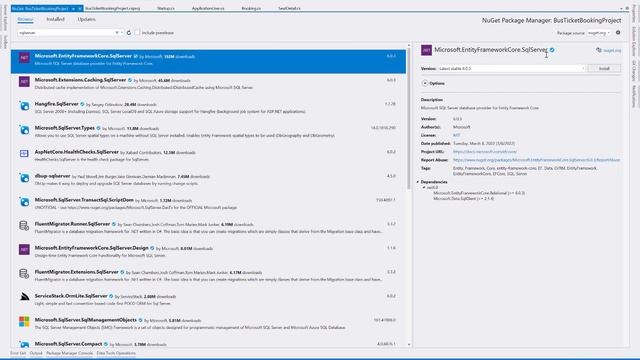The width and height of the screenshot is (640, 360).
Task: Open package source settings gear
Action: click(x=618, y=33)
